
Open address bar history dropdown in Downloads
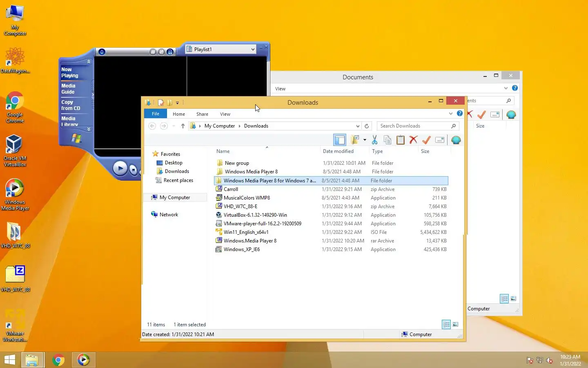[358, 126]
